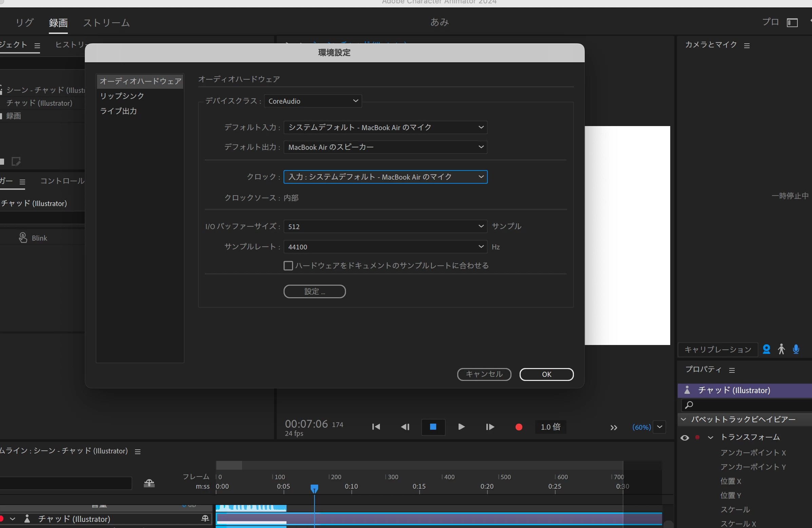
Task: Open the デバイスクラス CoreAudio dropdown
Action: click(313, 101)
